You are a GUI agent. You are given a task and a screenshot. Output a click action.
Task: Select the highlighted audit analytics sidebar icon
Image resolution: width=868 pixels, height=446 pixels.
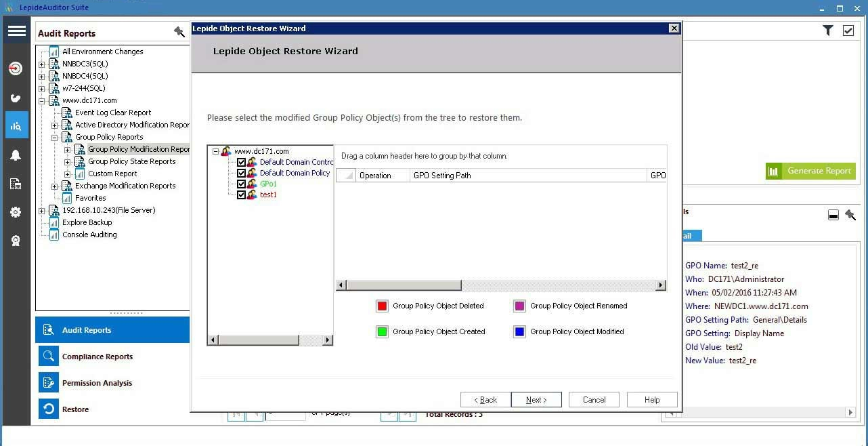coord(16,125)
